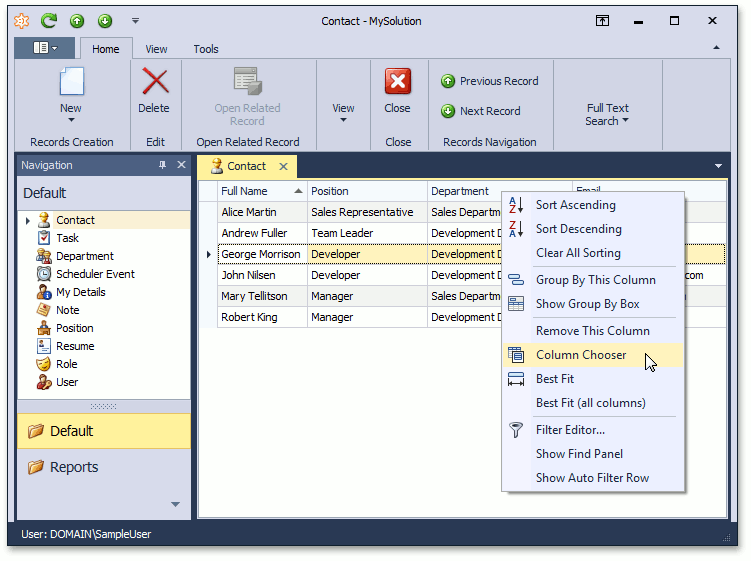Click the red Close icon in the ribbon
751x561 pixels.
(398, 81)
